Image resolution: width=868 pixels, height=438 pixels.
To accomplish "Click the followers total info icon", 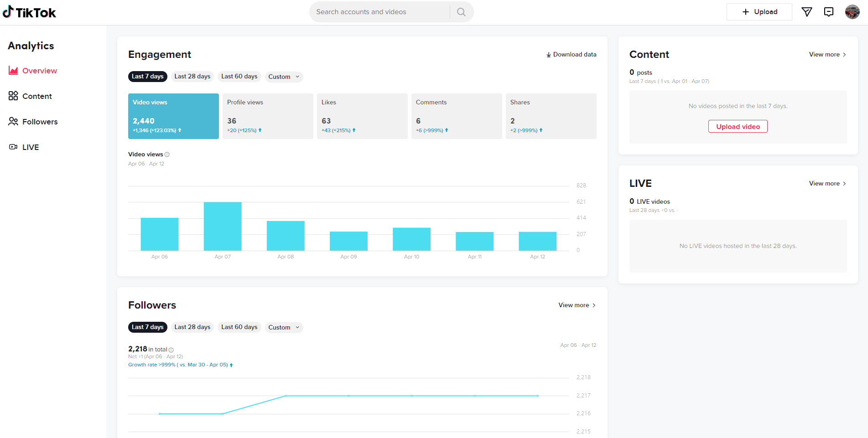I will (x=171, y=350).
